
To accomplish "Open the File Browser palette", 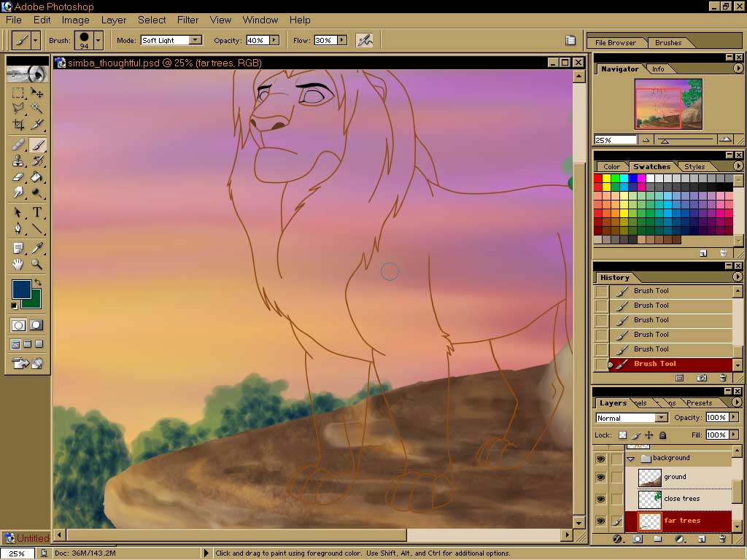I will [x=616, y=43].
